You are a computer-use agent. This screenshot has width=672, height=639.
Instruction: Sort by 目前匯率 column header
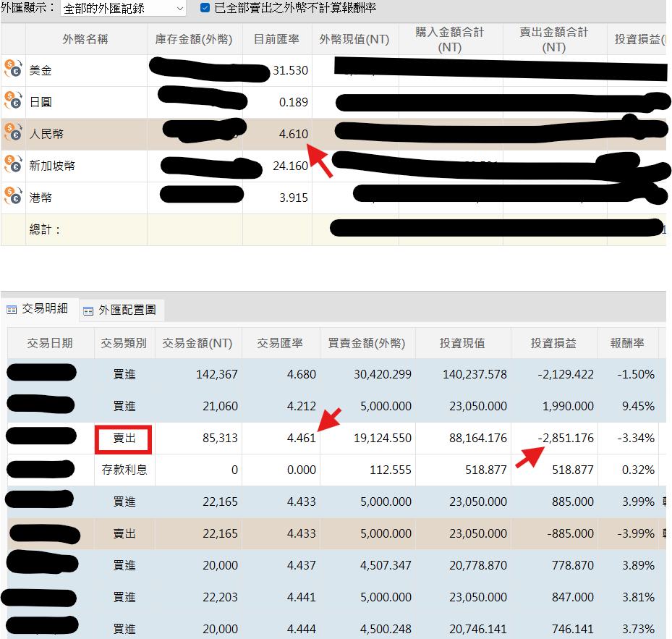pyautogui.click(x=277, y=39)
